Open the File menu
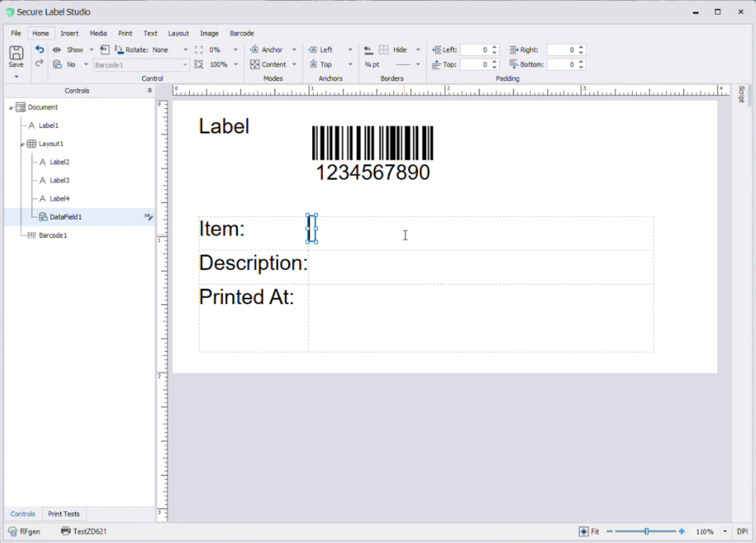Viewport: 756px width, 543px height. 16,33
